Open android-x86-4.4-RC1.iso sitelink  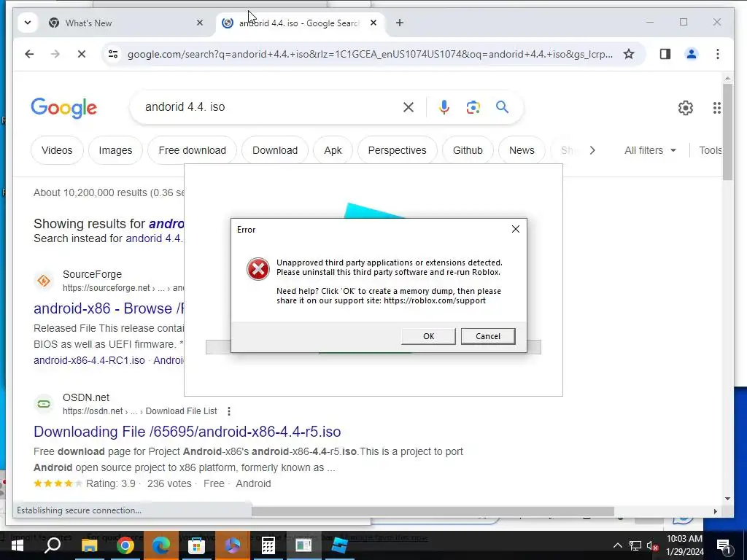[x=89, y=360]
